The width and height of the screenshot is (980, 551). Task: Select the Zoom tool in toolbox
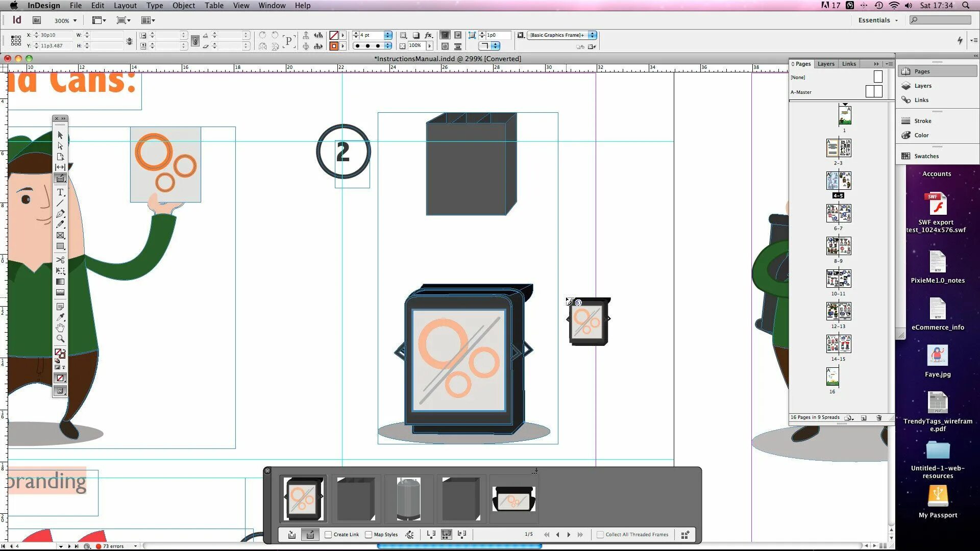(x=60, y=339)
